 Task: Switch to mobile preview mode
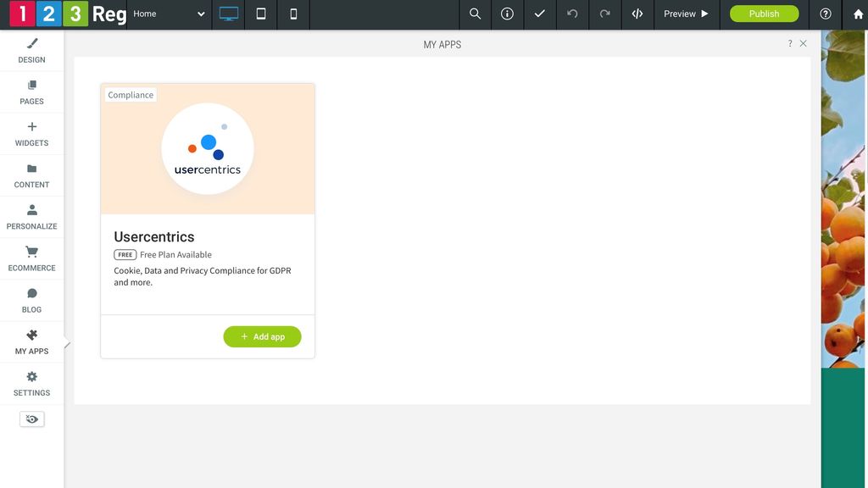click(x=293, y=14)
